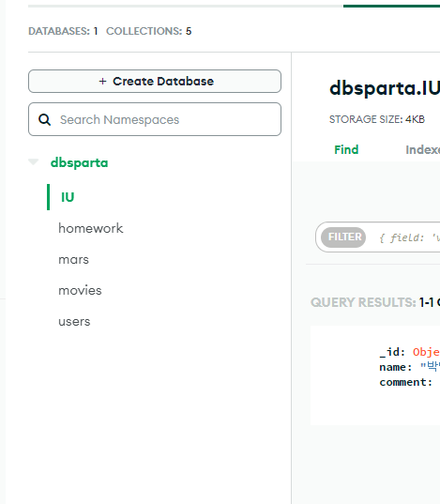Open the IU collection

coord(68,197)
